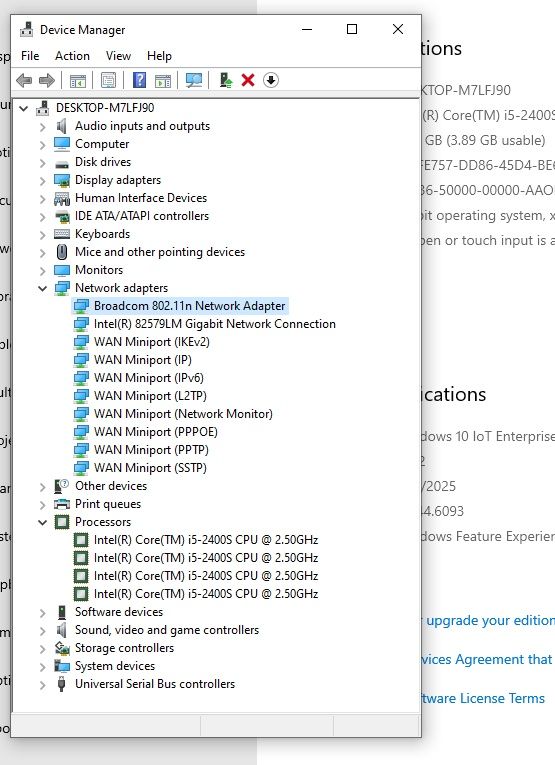Viewport: 555px width, 765px height.
Task: Click the System devices icon
Action: 62,666
